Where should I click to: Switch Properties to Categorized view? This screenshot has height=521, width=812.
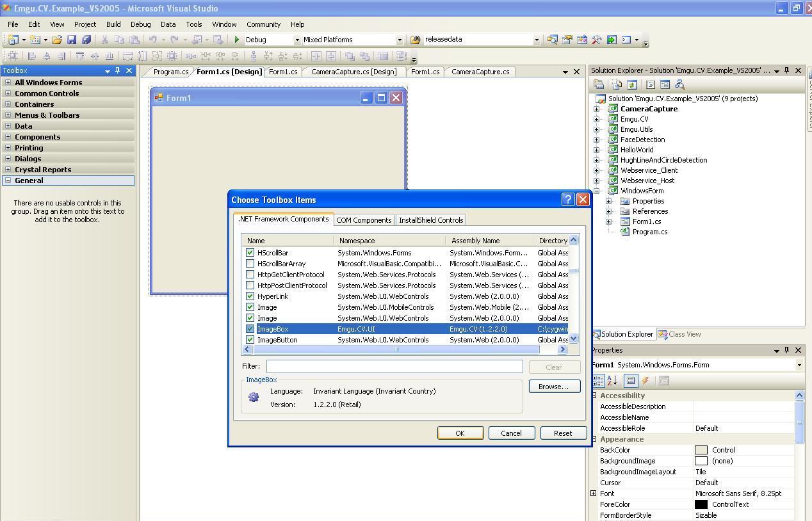click(x=597, y=381)
